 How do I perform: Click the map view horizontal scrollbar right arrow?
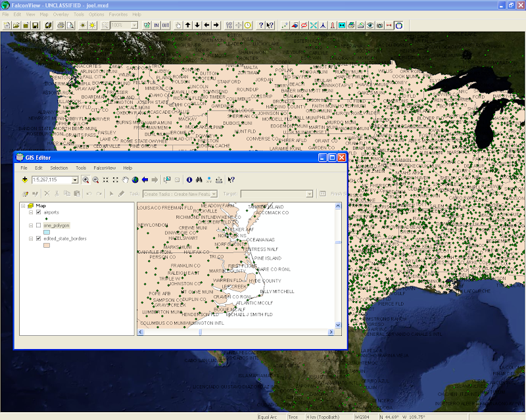click(331, 332)
